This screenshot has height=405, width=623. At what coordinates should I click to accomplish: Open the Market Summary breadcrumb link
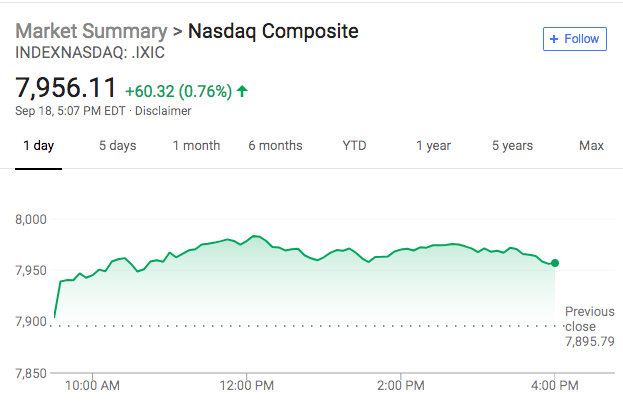point(90,31)
